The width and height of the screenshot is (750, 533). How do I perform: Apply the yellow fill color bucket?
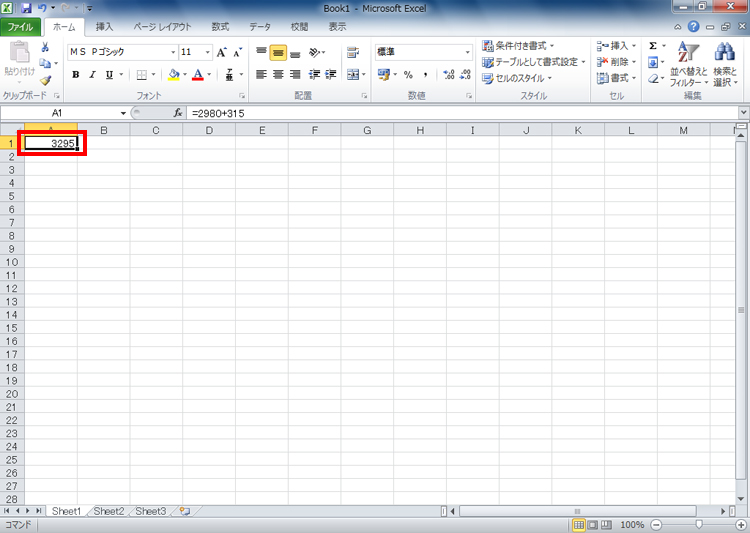174,75
